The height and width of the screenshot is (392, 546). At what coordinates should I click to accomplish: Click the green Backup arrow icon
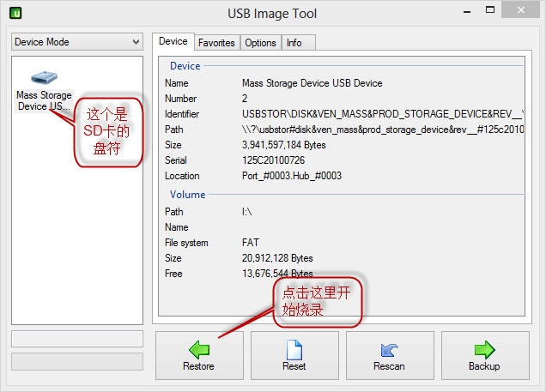click(484, 350)
